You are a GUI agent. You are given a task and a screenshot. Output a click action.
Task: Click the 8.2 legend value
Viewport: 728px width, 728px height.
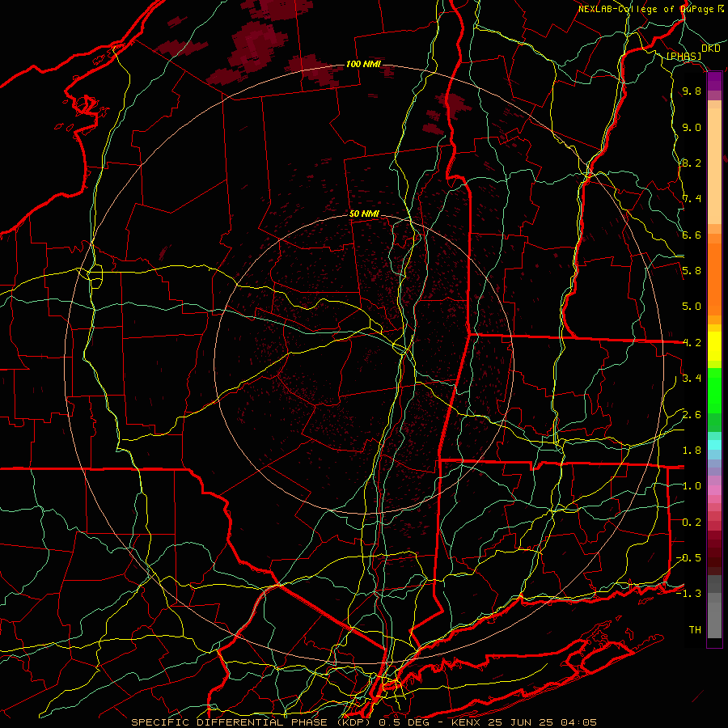tap(692, 163)
